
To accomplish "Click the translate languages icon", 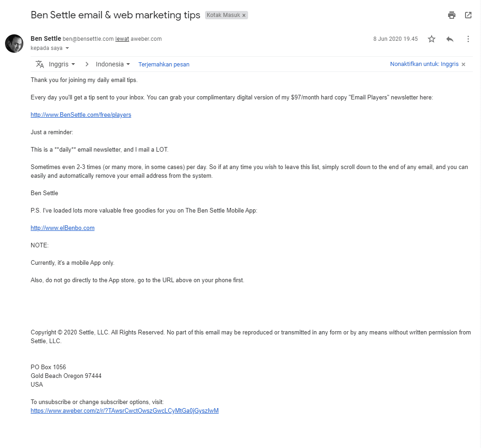I will 40,64.
